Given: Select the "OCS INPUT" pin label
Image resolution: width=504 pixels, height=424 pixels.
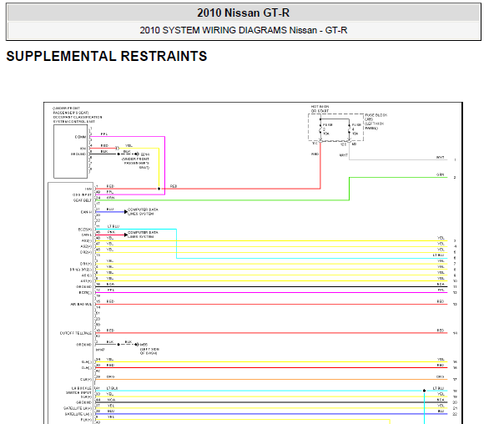Looking at the screenshot, I should 82,194.
